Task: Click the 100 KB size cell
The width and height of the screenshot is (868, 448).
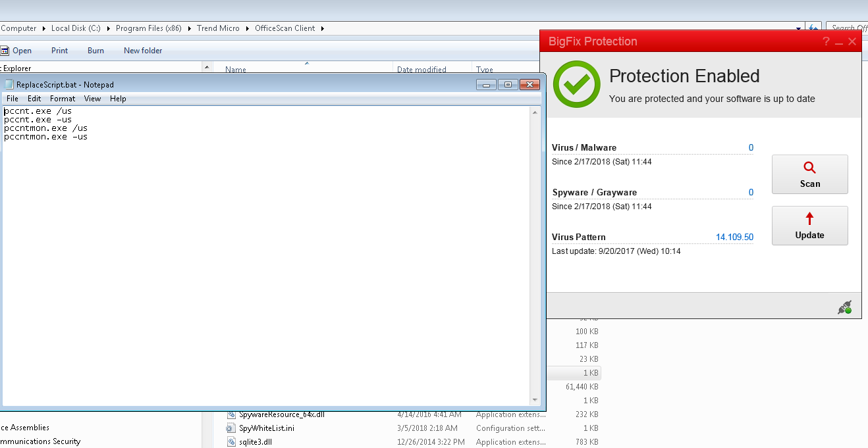Action: click(586, 332)
